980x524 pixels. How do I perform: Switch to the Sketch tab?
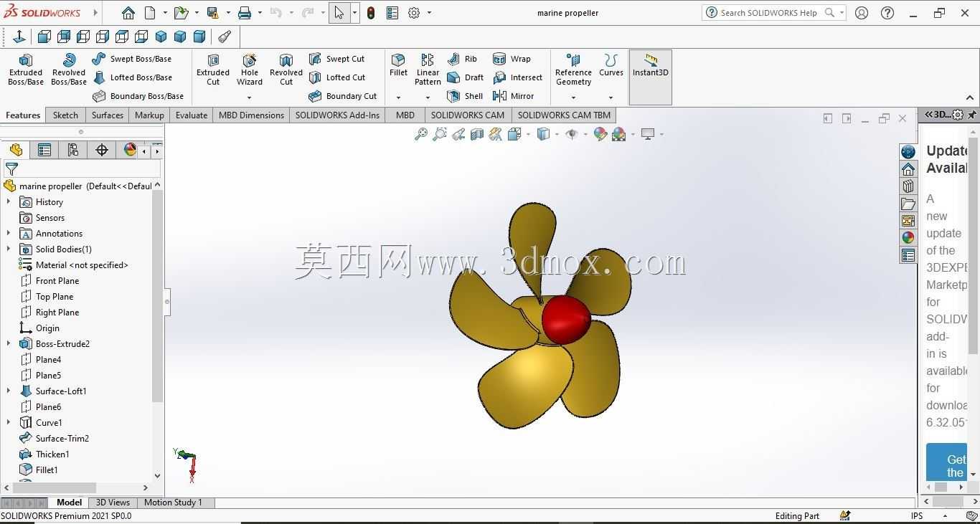click(65, 115)
